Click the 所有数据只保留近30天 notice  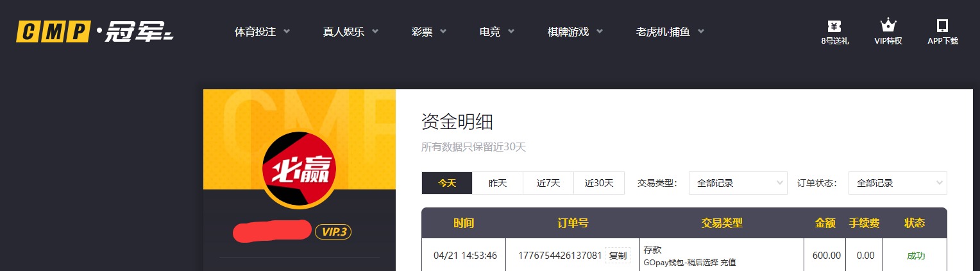click(473, 147)
